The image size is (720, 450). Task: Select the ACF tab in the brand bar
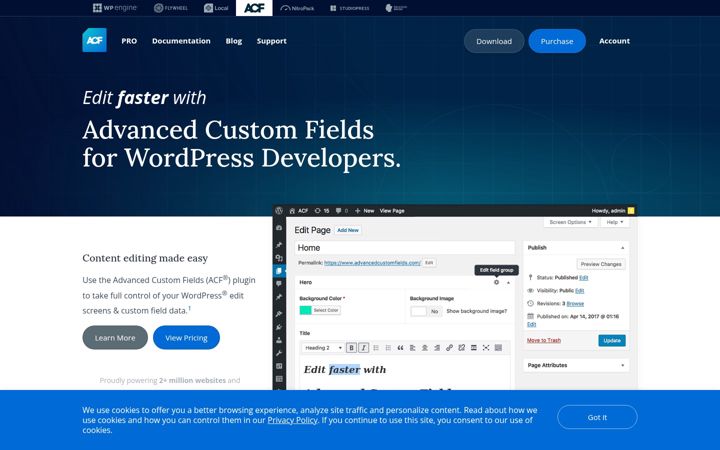[x=254, y=8]
